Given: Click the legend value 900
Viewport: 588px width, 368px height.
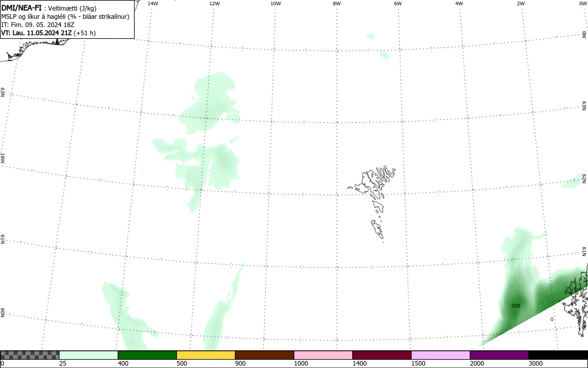Looking at the screenshot, I should (240, 363).
